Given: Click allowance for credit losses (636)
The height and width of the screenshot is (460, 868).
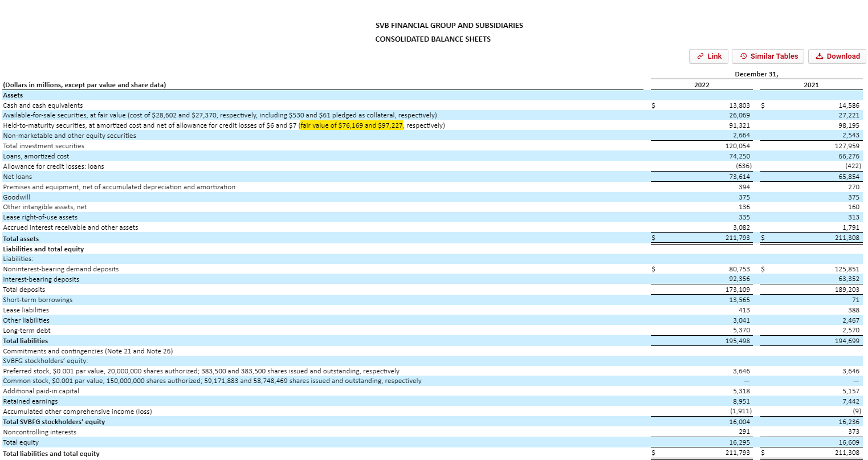Looking at the screenshot, I should pos(743,166).
